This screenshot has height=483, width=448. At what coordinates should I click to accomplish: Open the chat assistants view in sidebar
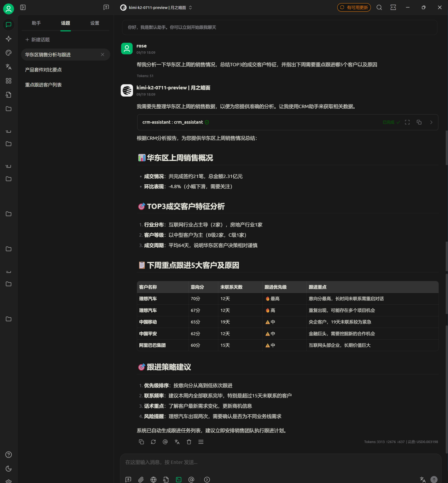(8, 25)
